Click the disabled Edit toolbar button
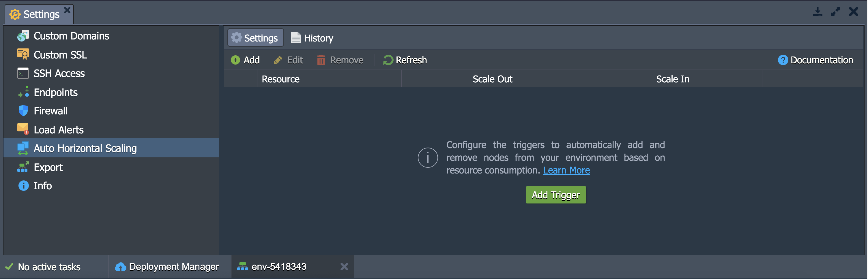Image resolution: width=868 pixels, height=279 pixels. tap(289, 60)
